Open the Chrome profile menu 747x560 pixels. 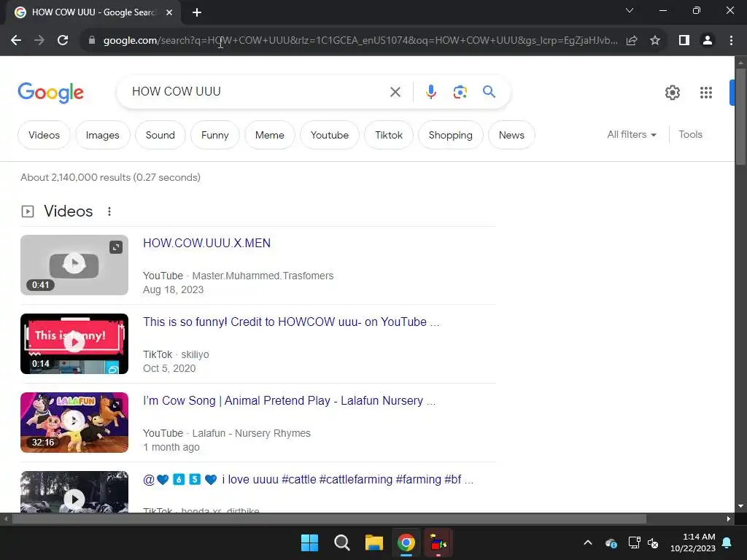(708, 41)
